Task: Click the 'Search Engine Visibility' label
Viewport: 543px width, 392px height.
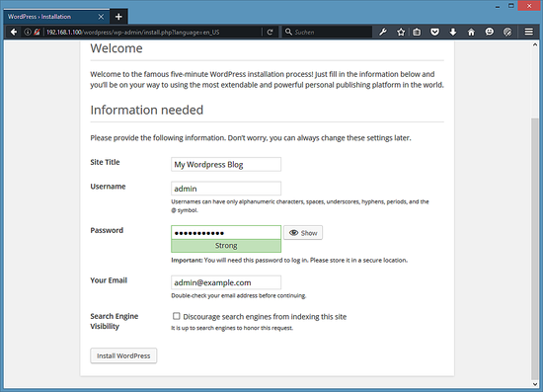Action: 115,321
